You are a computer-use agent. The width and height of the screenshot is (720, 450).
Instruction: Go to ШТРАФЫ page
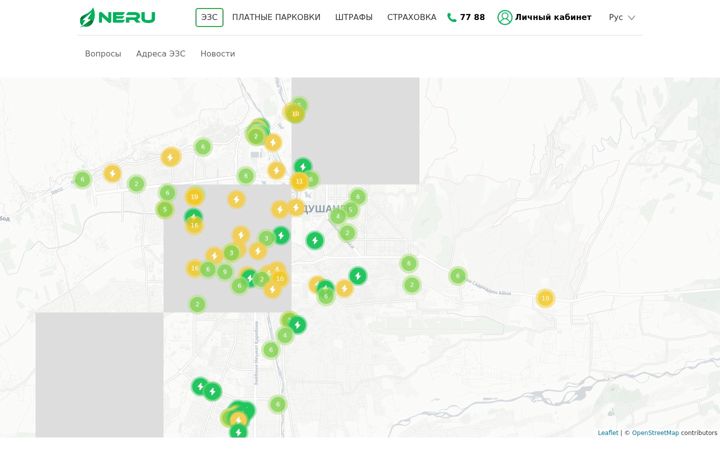(354, 17)
